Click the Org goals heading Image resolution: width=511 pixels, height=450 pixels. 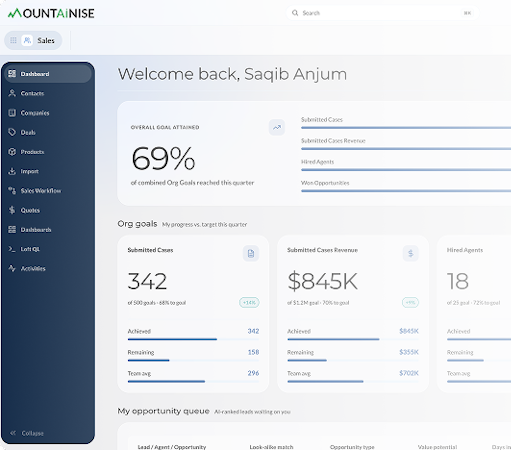pyautogui.click(x=137, y=224)
